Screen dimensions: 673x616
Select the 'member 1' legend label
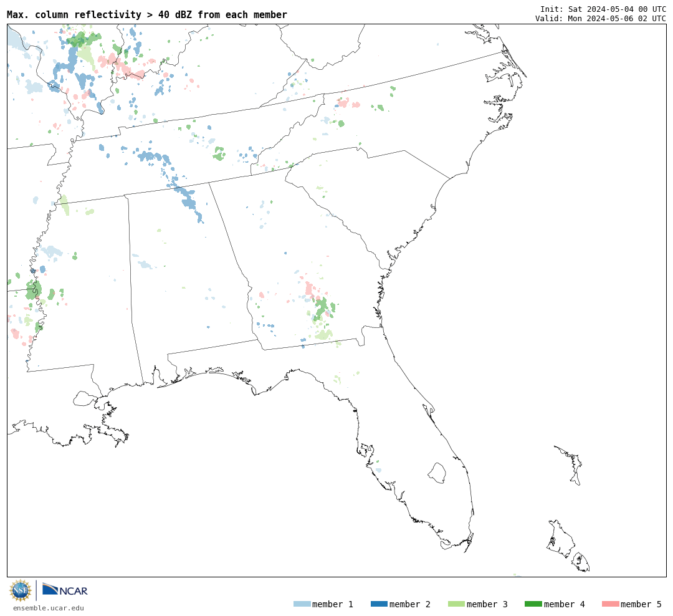(x=333, y=604)
